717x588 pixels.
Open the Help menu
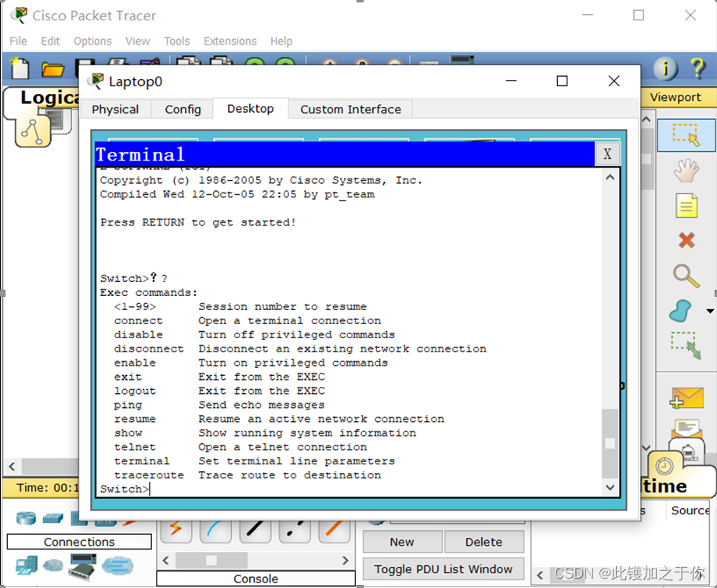pyautogui.click(x=281, y=41)
